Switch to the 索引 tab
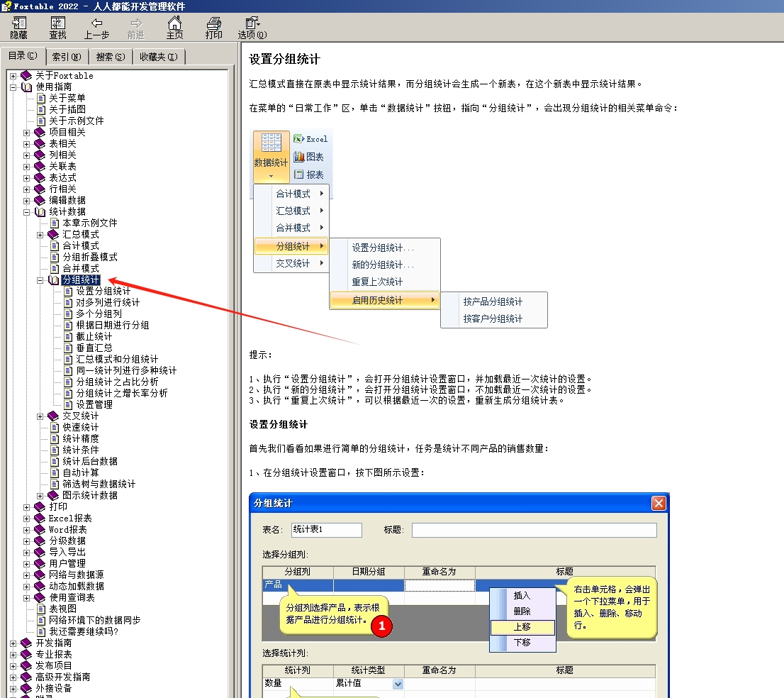Image resolution: width=784 pixels, height=698 pixels. (x=67, y=57)
